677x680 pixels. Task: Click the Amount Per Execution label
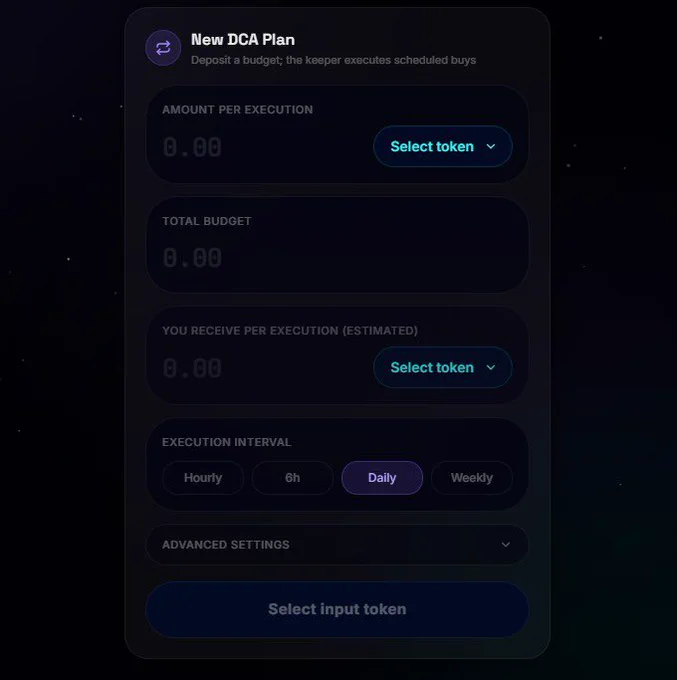coord(237,110)
